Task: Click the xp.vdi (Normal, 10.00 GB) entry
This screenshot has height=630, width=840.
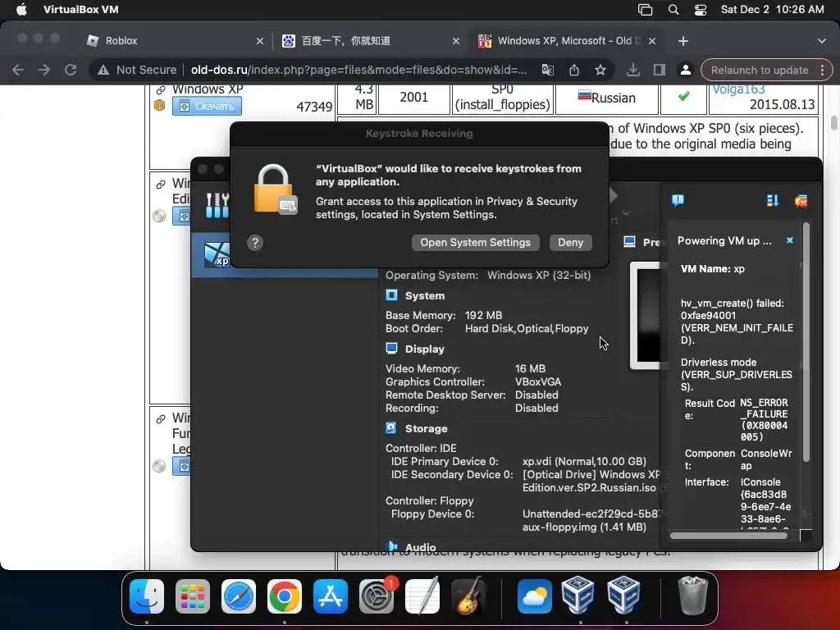Action: tap(584, 461)
